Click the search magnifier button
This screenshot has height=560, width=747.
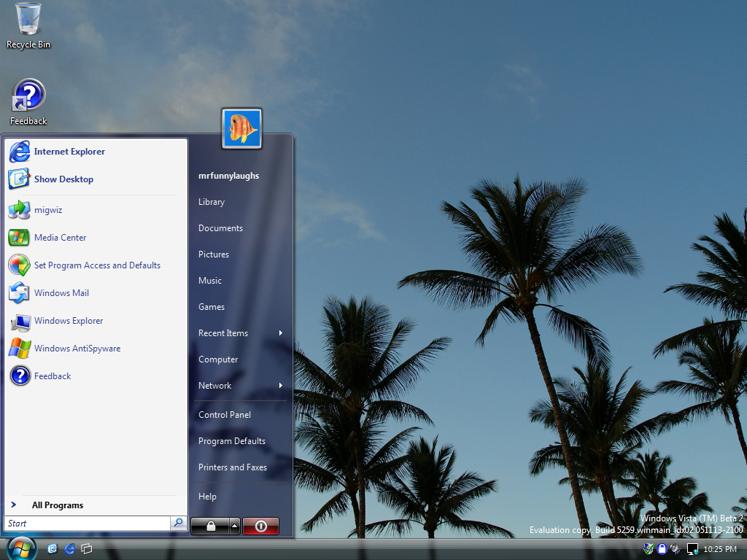178,523
